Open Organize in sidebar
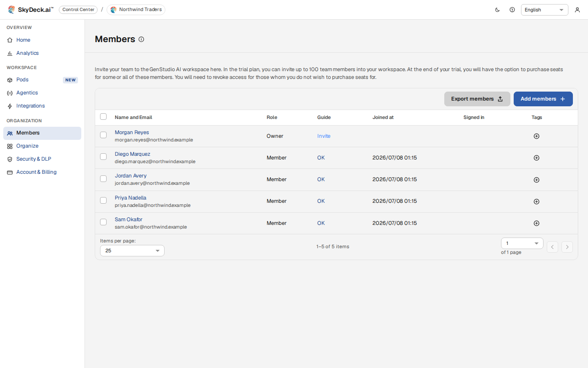The image size is (588, 368). click(42, 146)
